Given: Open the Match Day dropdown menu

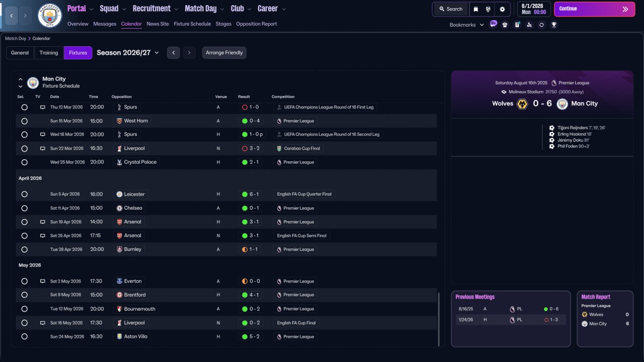Looking at the screenshot, I should [205, 9].
